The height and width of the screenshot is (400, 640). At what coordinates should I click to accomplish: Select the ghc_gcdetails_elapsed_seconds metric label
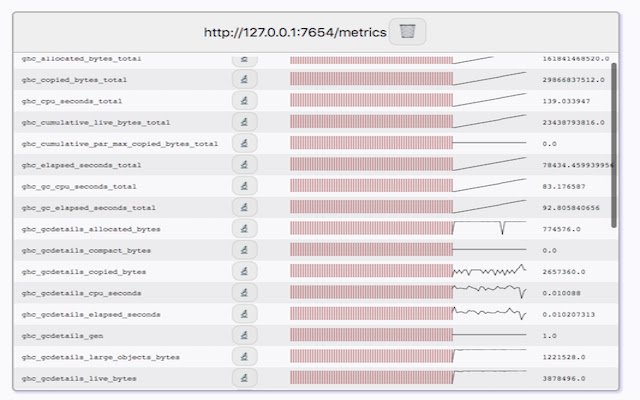tap(91, 314)
